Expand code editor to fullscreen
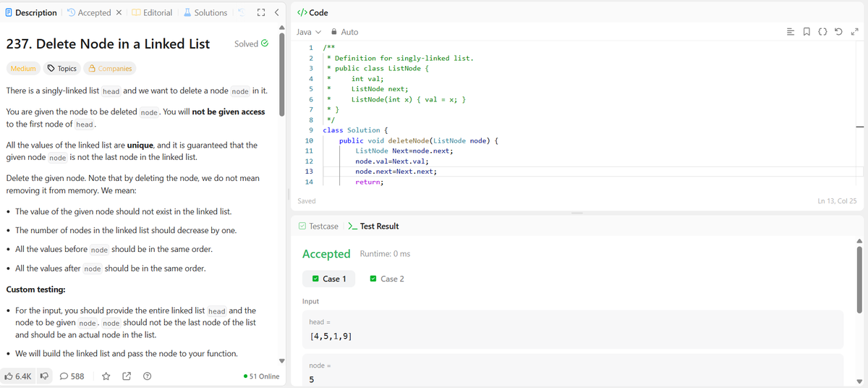Image resolution: width=868 pixels, height=388 pixels. [854, 32]
